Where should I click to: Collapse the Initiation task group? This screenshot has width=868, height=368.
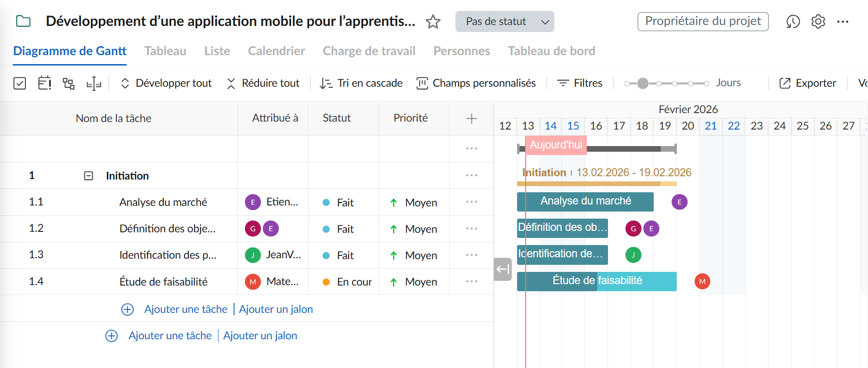89,176
